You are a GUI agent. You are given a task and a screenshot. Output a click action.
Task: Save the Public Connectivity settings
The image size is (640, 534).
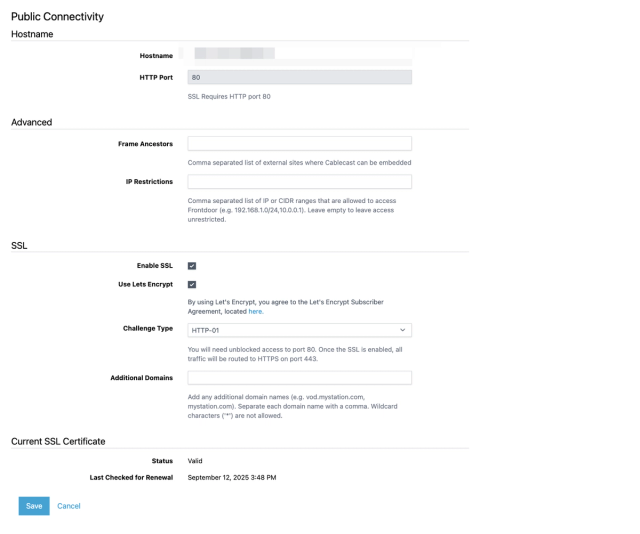point(34,506)
